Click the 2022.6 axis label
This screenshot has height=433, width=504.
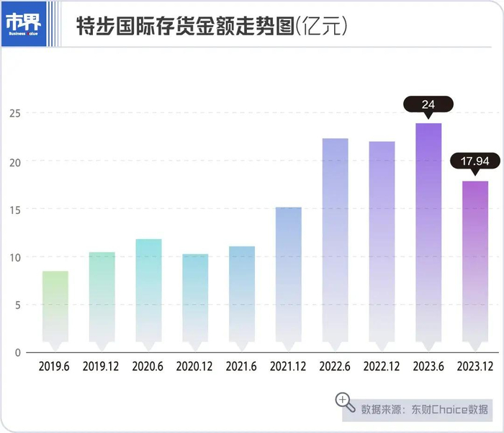[335, 367]
